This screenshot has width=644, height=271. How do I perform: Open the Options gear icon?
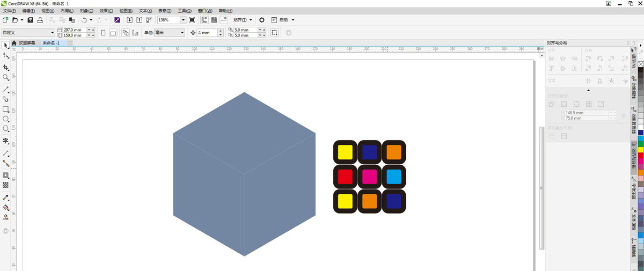262,20
